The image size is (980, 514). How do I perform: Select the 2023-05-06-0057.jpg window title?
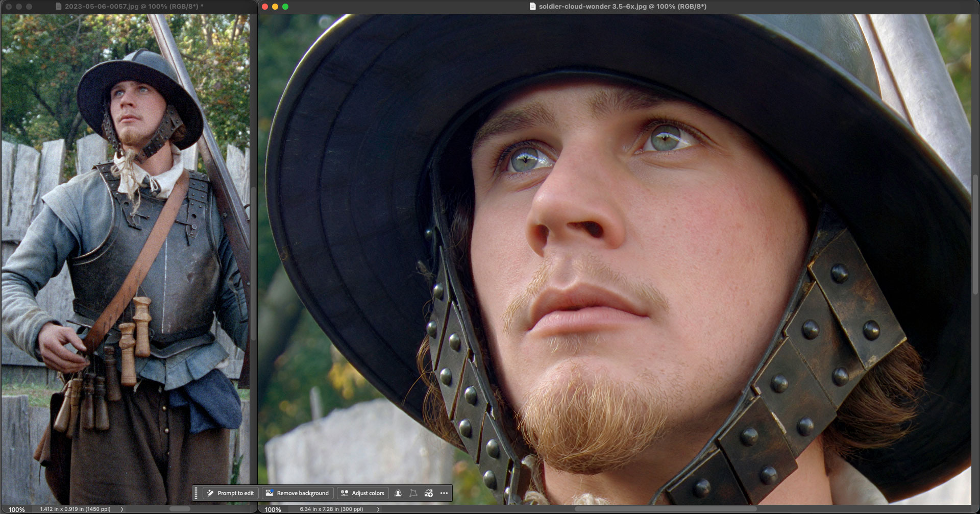click(130, 7)
